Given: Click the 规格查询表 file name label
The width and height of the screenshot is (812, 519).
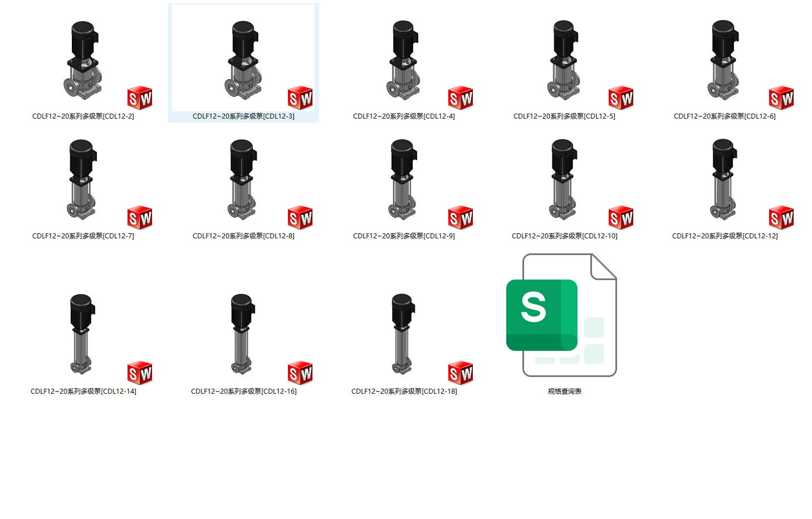Looking at the screenshot, I should coord(564,391).
